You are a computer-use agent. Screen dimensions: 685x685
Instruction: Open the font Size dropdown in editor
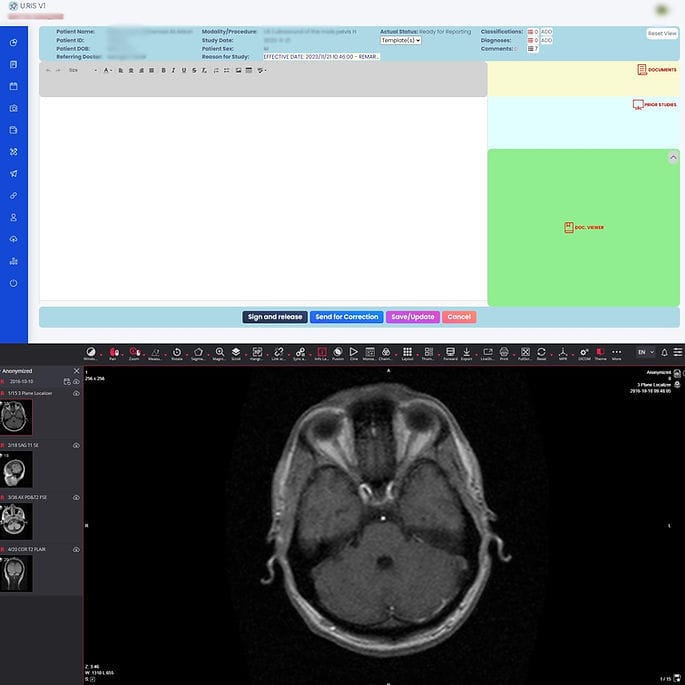coord(76,70)
